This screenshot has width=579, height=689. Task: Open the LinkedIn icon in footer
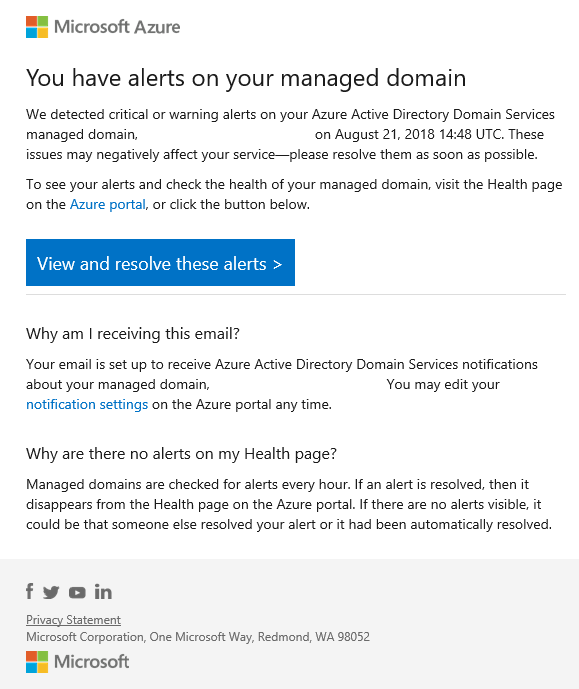pyautogui.click(x=103, y=592)
